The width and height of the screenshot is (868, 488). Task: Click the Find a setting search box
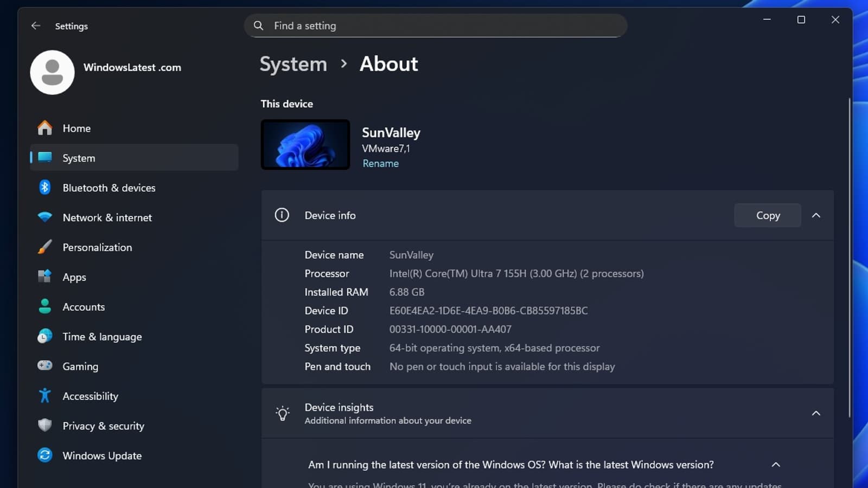click(x=436, y=25)
